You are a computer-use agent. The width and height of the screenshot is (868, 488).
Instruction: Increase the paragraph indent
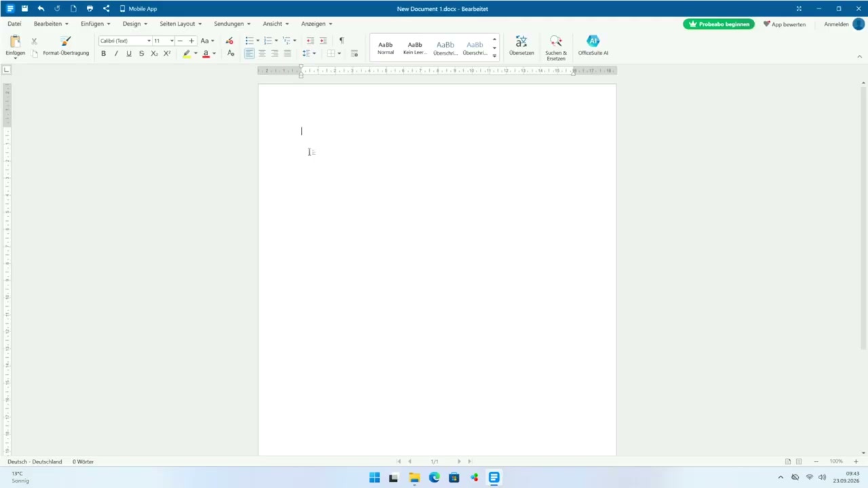[x=323, y=41]
